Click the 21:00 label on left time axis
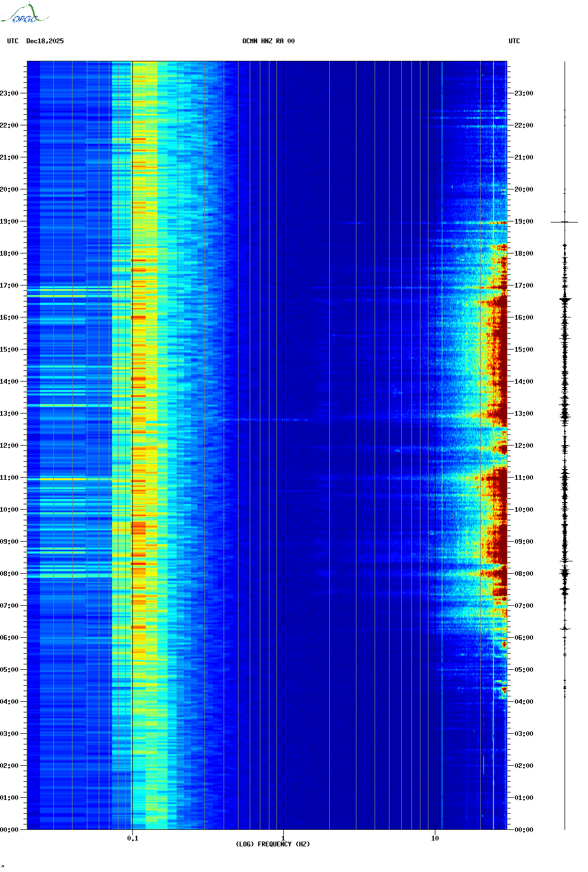Image resolution: width=588 pixels, height=872 pixels. point(9,157)
